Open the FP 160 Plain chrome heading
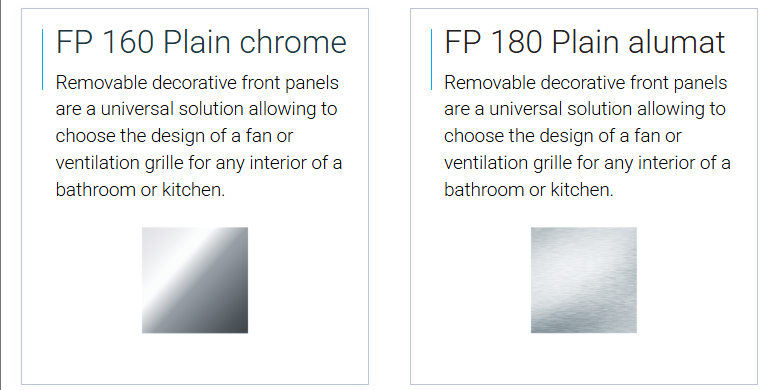 201,42
